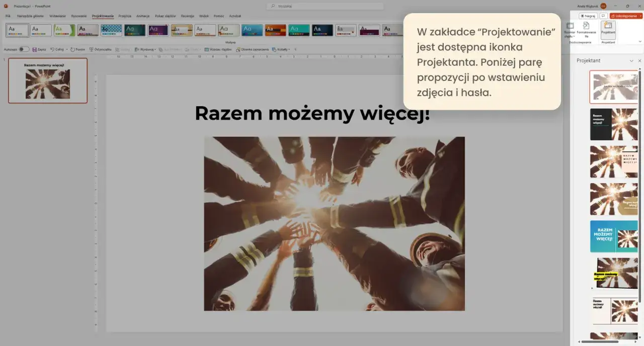
Task: Click the Nagraj button
Action: 588,16
